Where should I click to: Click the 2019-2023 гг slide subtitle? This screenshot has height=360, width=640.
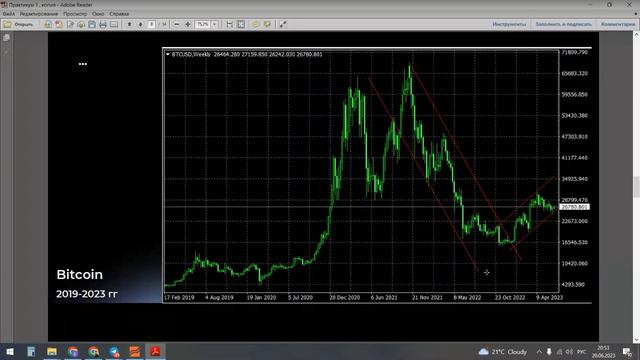tap(87, 294)
